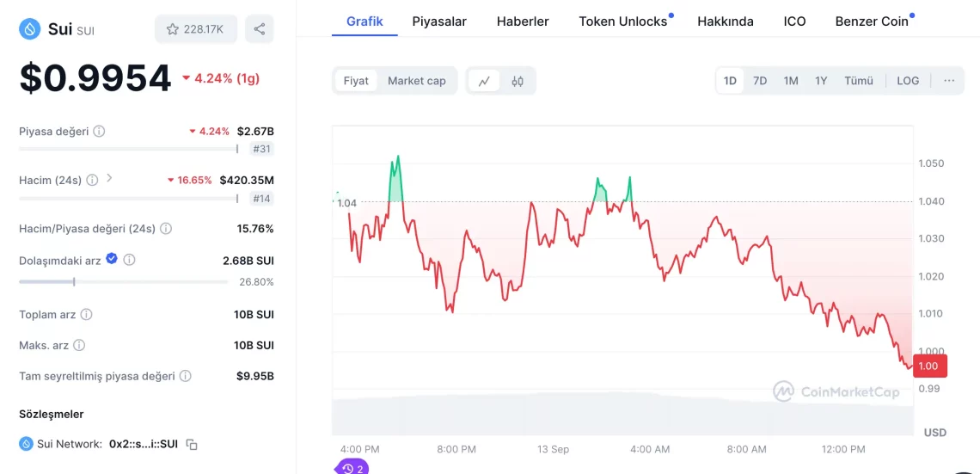The height and width of the screenshot is (474, 980).
Task: Show info for Hacim/Piyasa değeri (24s)
Action: (x=166, y=229)
